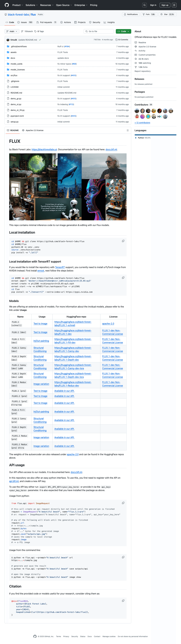The image size is (181, 644).
Task: Switch to the Issues tab
Action: pyautogui.click(x=25, y=22)
